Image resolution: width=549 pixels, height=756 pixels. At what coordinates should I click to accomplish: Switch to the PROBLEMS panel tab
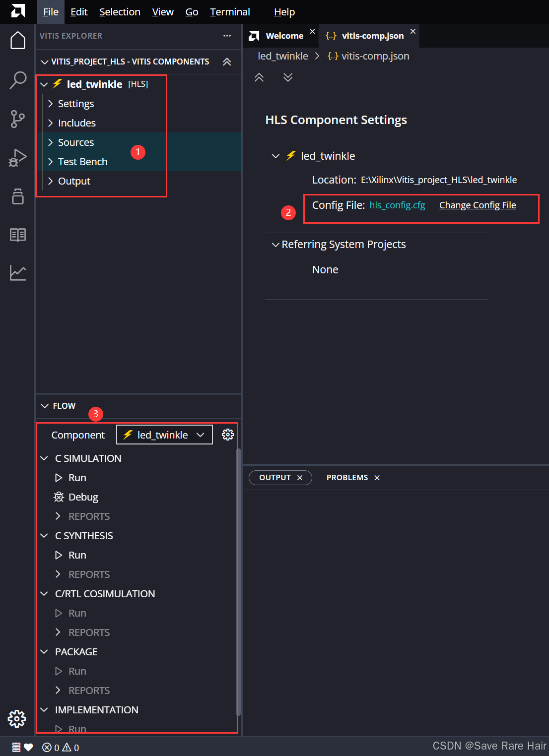[x=347, y=478]
